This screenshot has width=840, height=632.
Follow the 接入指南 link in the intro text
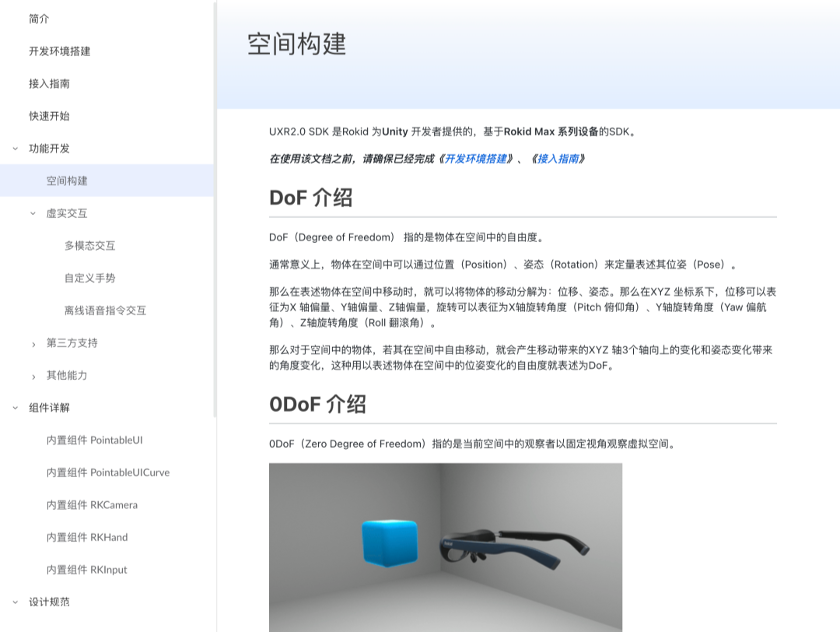click(x=558, y=159)
